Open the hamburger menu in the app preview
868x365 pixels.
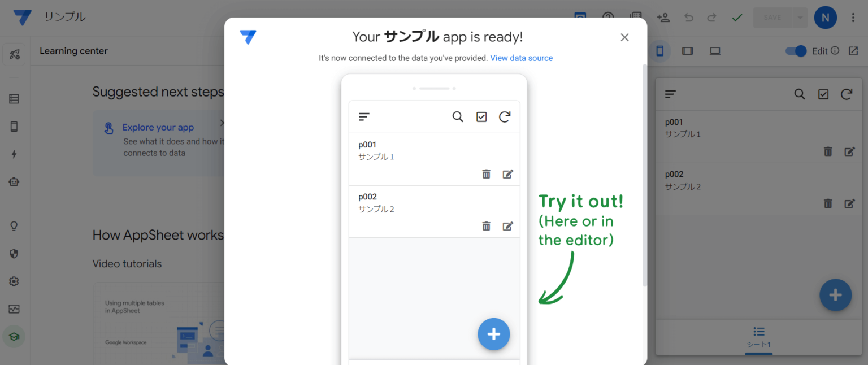coord(364,116)
